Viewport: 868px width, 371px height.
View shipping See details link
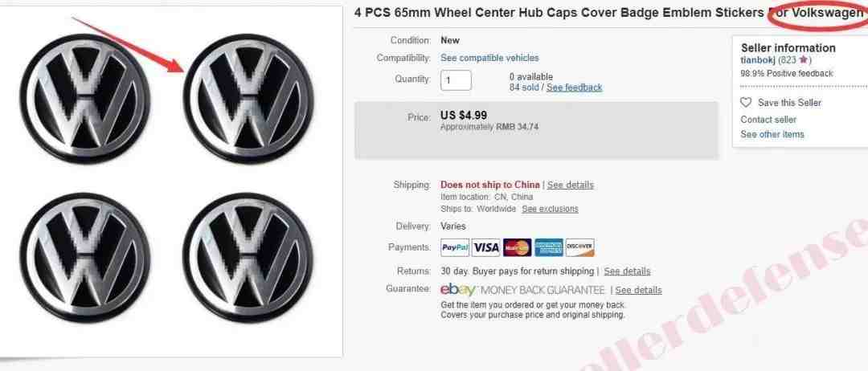click(x=570, y=185)
